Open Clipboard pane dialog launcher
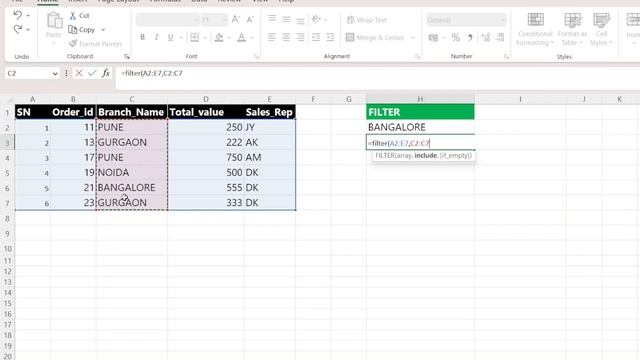This screenshot has height=360, width=640. (x=127, y=57)
